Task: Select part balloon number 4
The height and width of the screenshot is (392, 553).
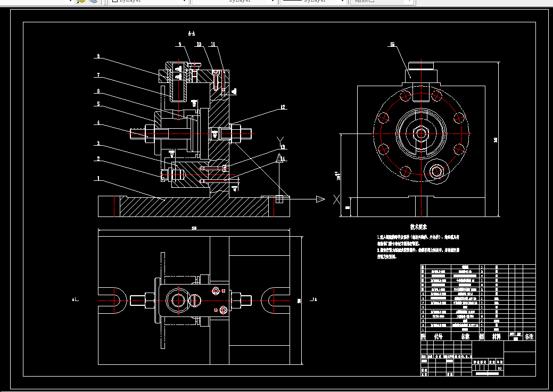Action: 98,123
